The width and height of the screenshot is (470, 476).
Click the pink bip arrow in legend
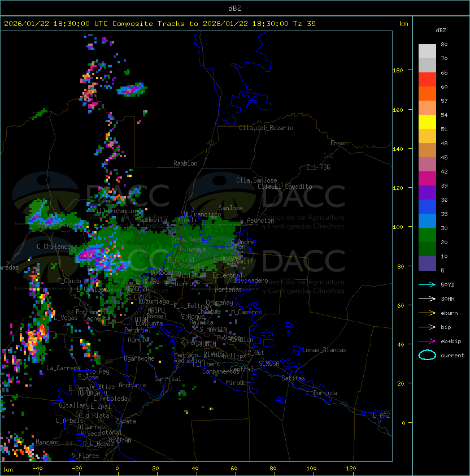(427, 327)
